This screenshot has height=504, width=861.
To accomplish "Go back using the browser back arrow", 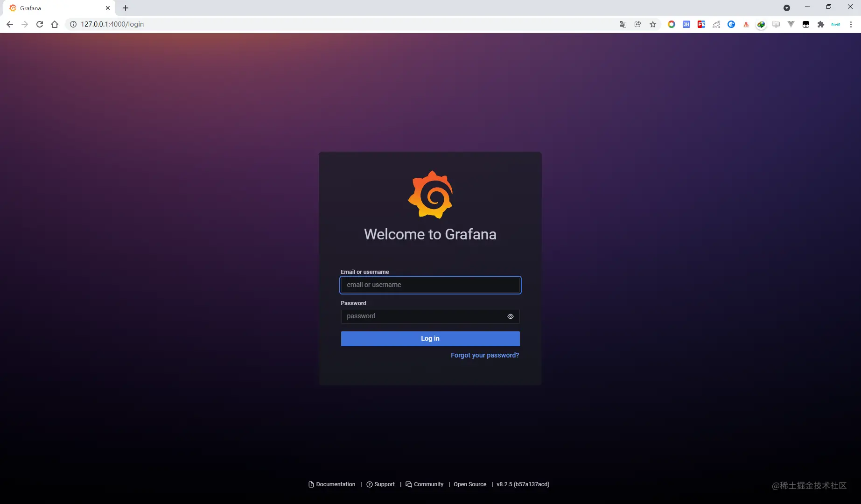I will click(x=10, y=24).
